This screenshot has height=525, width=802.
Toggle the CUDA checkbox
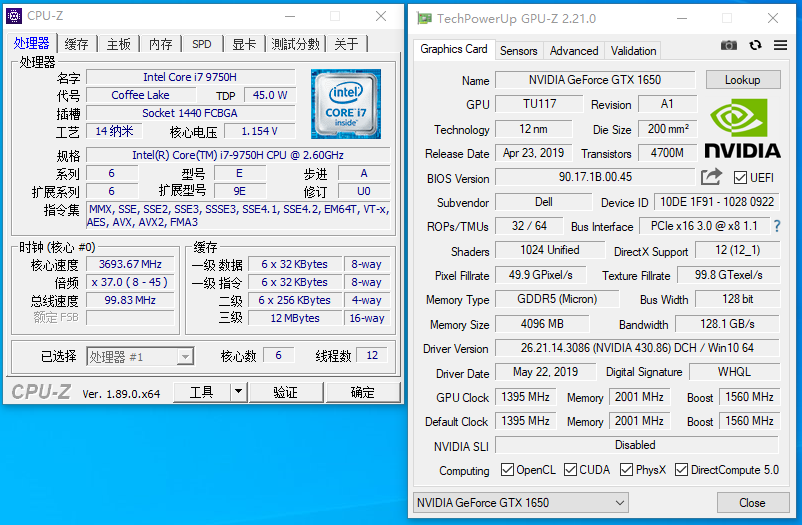point(570,469)
